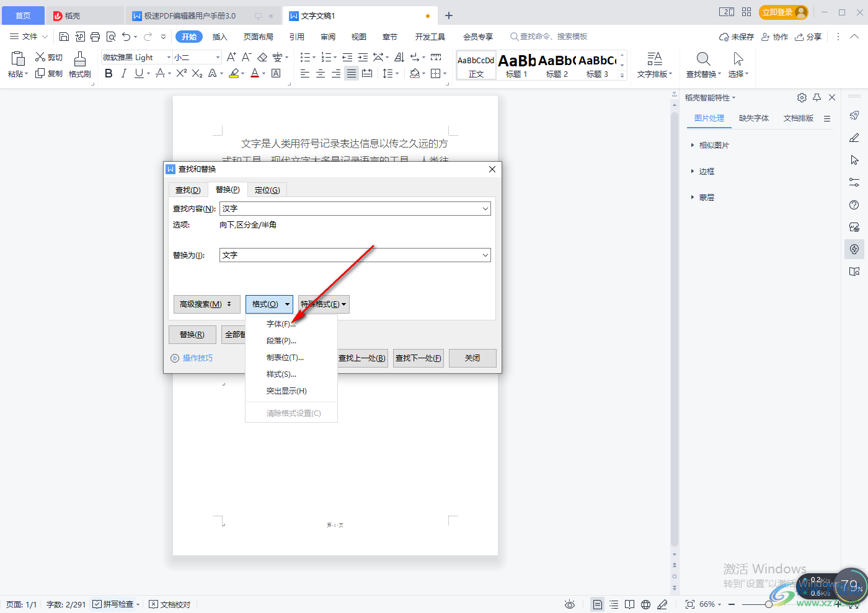Expand 查找内容 combo box dropdown arrow

pos(485,209)
